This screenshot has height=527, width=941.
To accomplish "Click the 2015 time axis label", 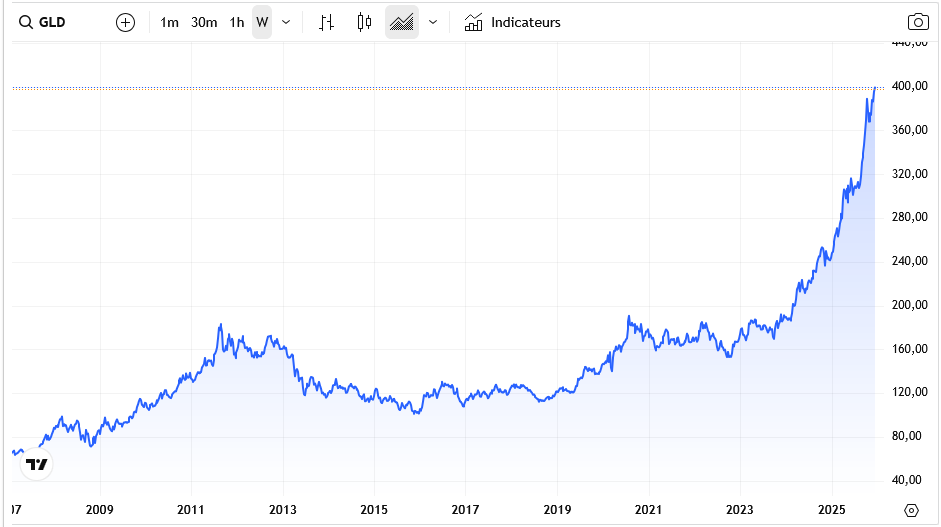I will (374, 510).
